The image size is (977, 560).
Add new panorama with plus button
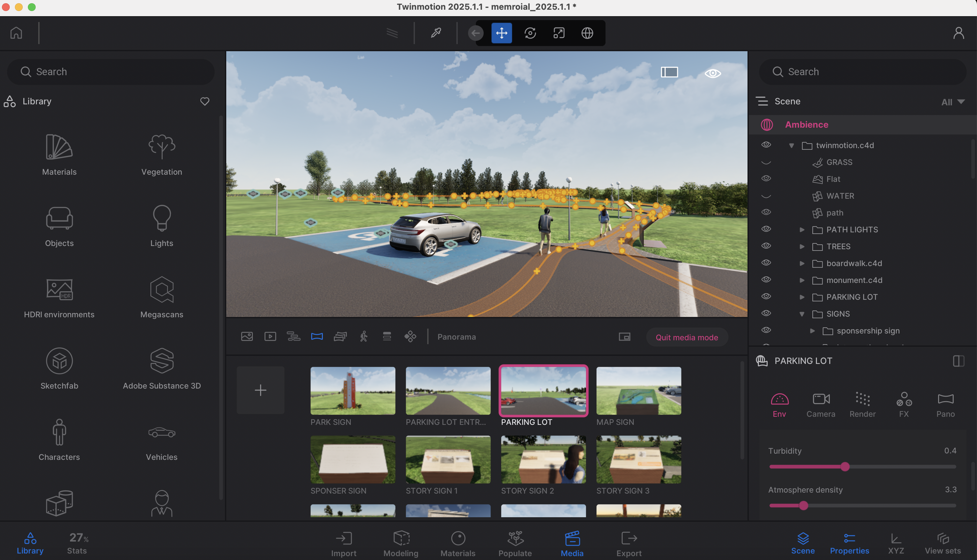pos(260,390)
